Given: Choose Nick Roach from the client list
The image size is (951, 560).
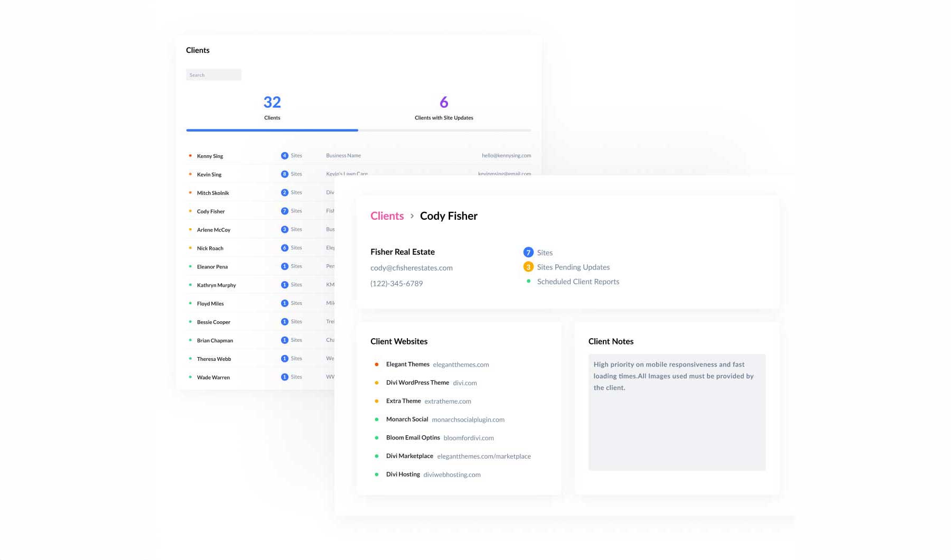Looking at the screenshot, I should (210, 248).
